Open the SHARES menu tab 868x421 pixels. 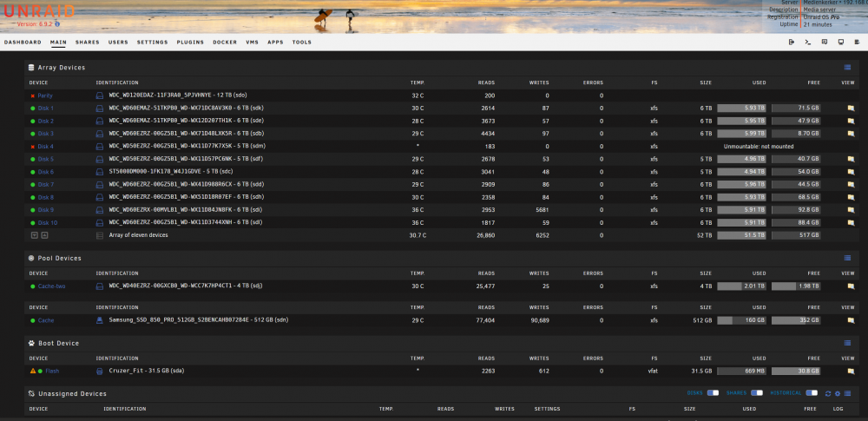[88, 42]
